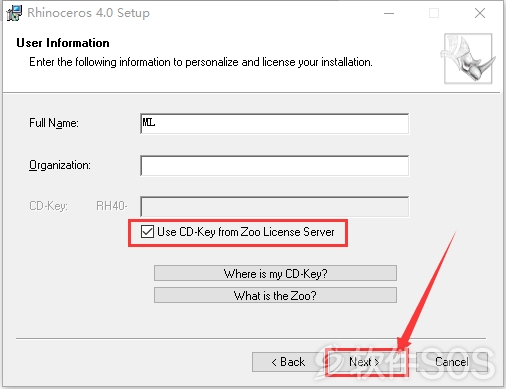Click the setup installer icon in title bar
The image size is (506, 389).
click(14, 13)
